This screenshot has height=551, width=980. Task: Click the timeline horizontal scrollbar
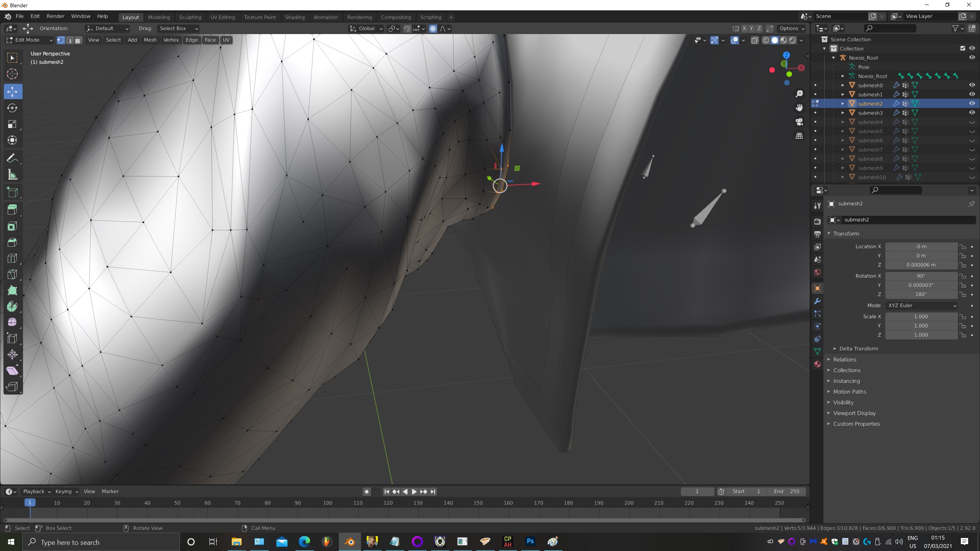405,520
